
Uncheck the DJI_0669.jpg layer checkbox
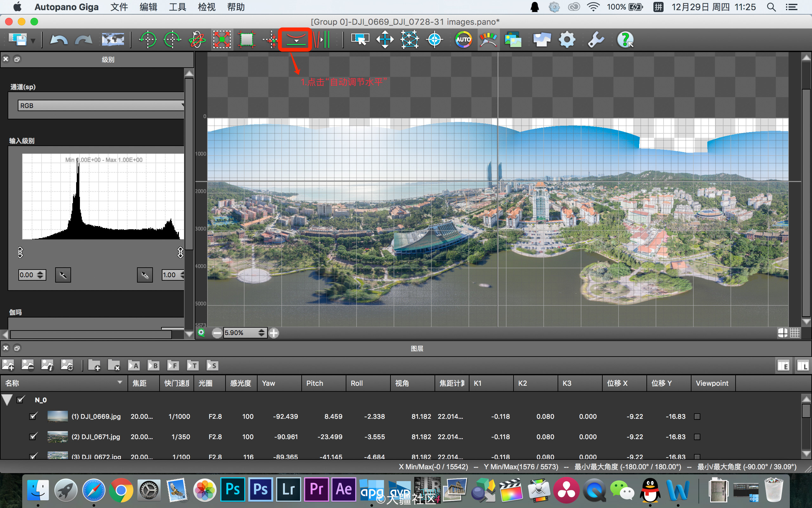pyautogui.click(x=33, y=416)
